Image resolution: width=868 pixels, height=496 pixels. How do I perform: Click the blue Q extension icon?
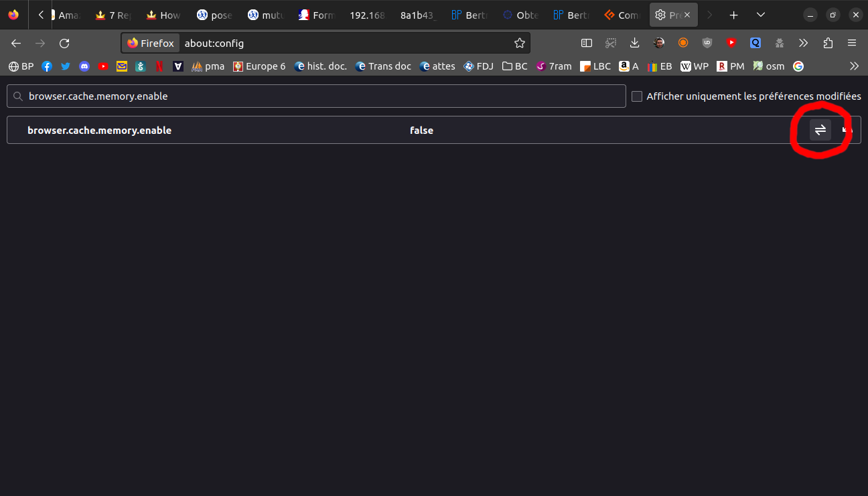pyautogui.click(x=755, y=43)
